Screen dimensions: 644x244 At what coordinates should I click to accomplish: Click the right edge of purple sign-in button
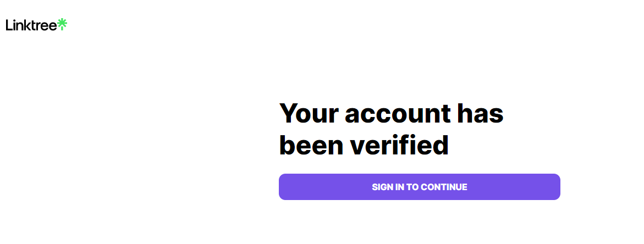[557, 187]
